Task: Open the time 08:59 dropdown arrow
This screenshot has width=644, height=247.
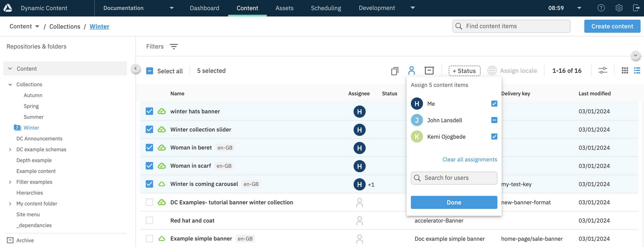Action: [579, 8]
